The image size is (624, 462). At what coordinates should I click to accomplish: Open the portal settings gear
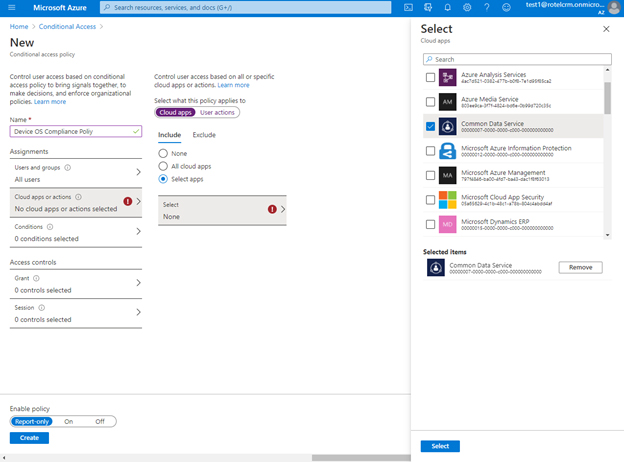pyautogui.click(x=467, y=8)
